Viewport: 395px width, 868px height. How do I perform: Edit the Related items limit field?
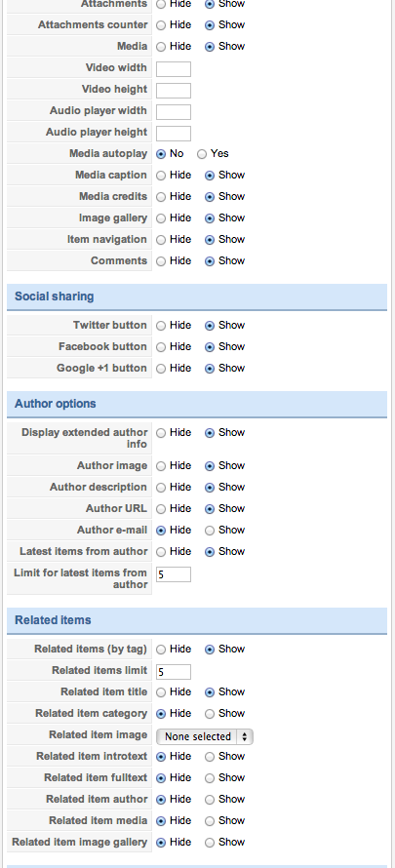174,672
